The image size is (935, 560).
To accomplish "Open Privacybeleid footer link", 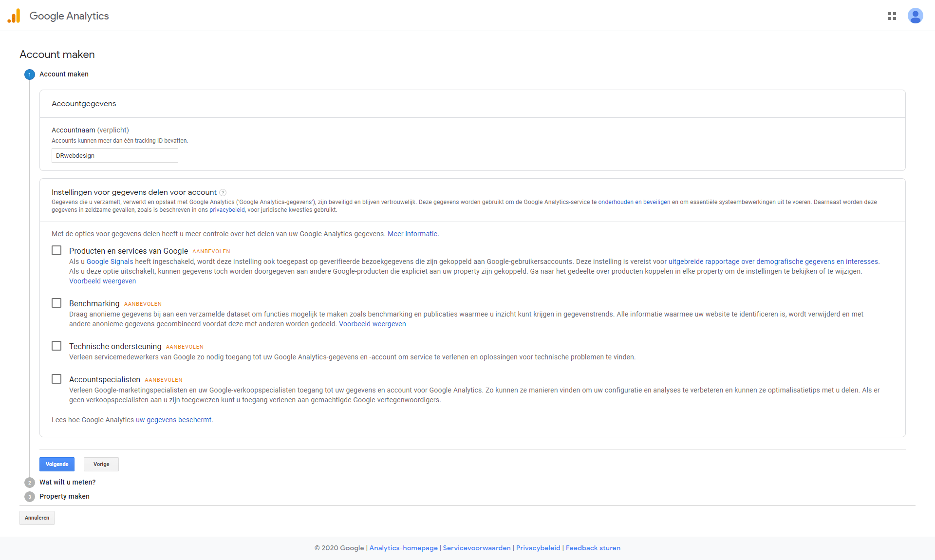I will pos(538,548).
